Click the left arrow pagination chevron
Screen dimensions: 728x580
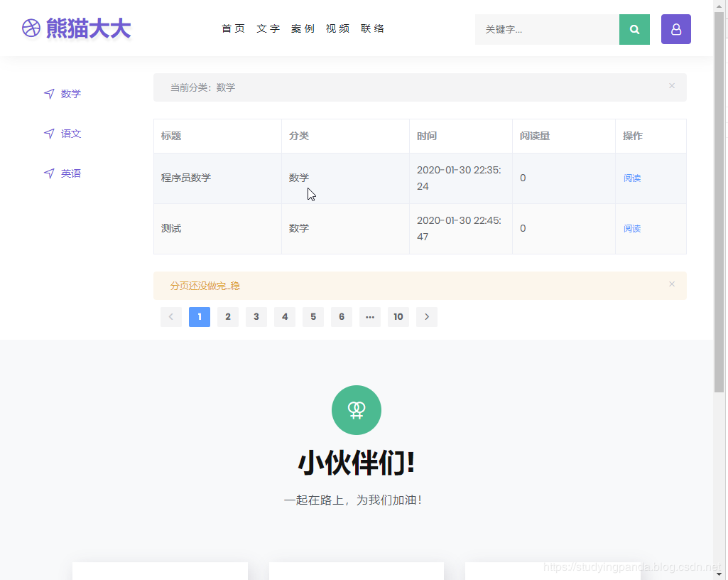[171, 316]
